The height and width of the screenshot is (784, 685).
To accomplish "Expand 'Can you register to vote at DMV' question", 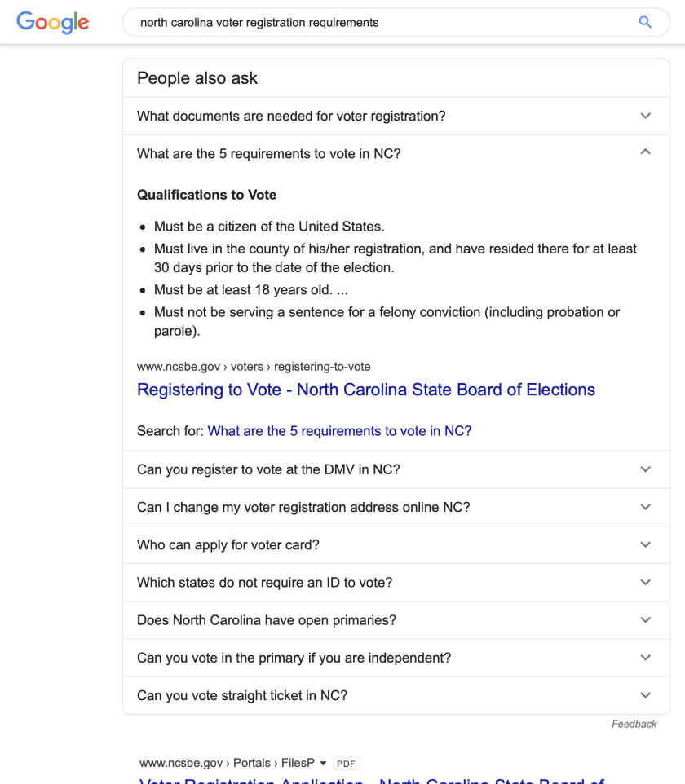I will (x=268, y=469).
